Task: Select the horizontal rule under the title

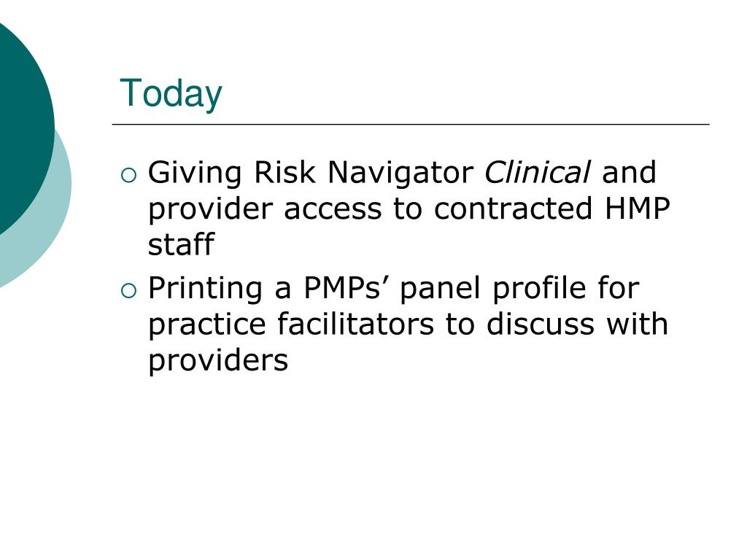Action: coord(411,124)
